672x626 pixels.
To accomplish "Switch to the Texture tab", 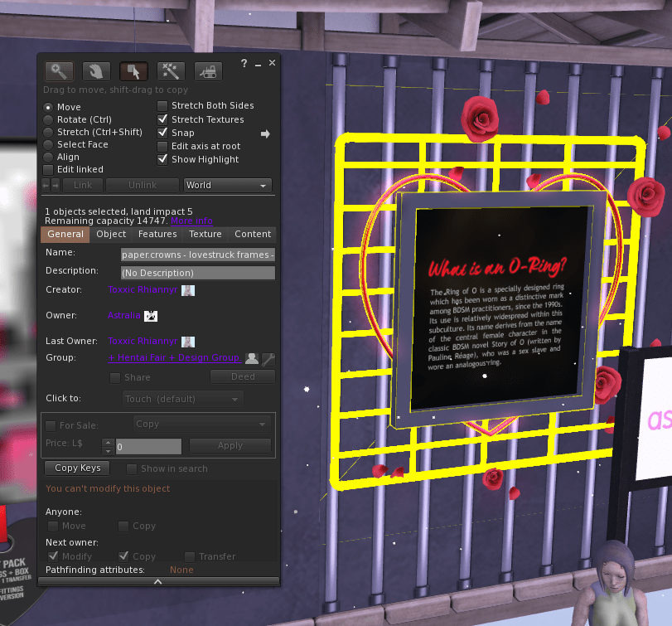I will point(205,235).
